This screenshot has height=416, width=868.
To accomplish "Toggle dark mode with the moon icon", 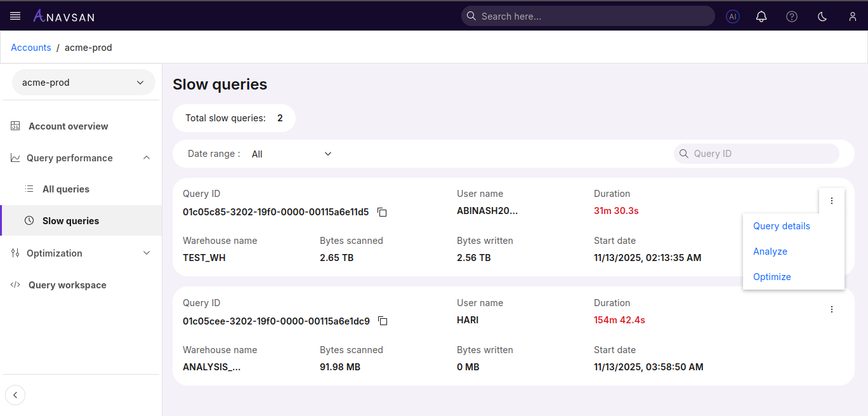I will point(822,17).
